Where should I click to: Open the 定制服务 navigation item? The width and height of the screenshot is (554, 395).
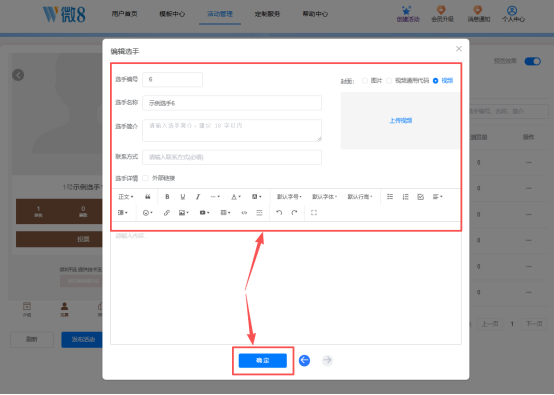[267, 14]
